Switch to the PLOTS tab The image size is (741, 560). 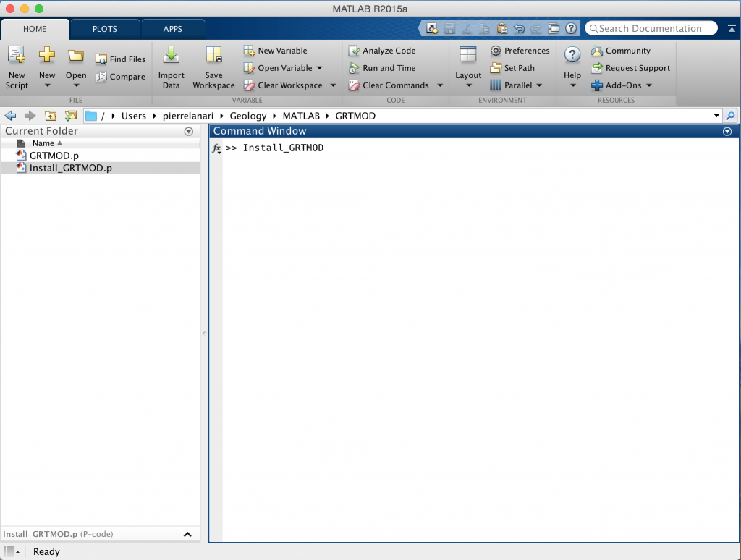pyautogui.click(x=105, y=29)
